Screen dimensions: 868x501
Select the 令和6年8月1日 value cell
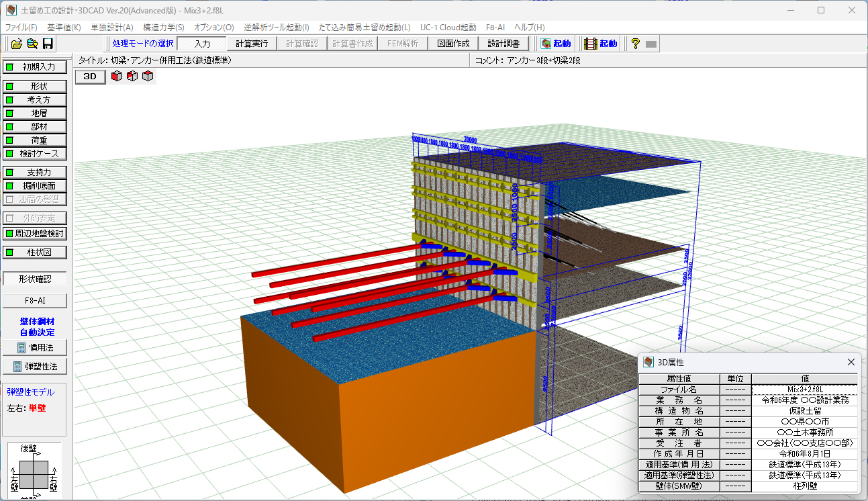coord(805,454)
